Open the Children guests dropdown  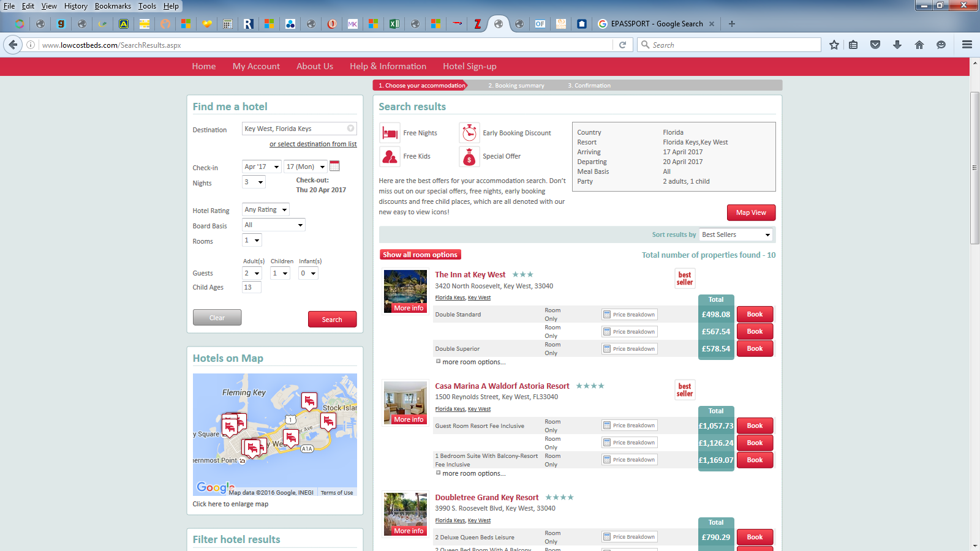click(x=280, y=273)
